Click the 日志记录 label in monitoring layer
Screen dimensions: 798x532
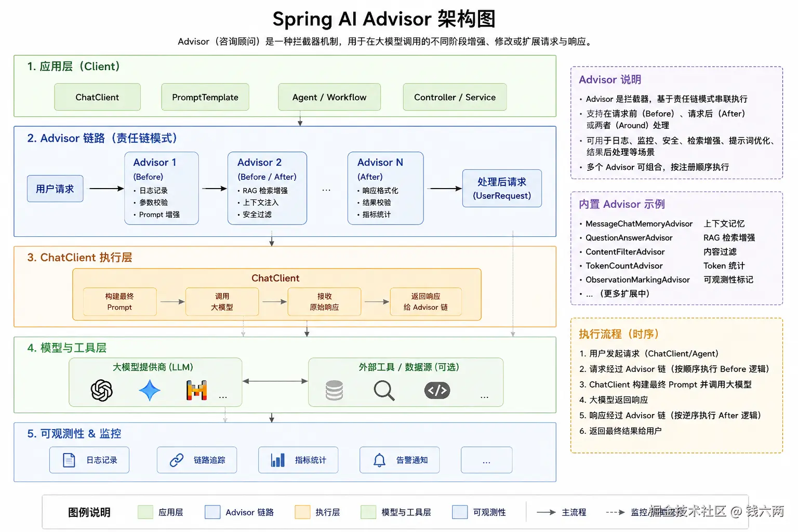pos(102,460)
